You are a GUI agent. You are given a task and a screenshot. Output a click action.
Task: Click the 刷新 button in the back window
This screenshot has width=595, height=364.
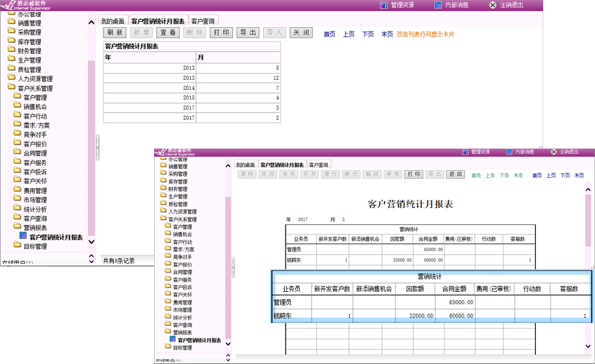coord(115,33)
